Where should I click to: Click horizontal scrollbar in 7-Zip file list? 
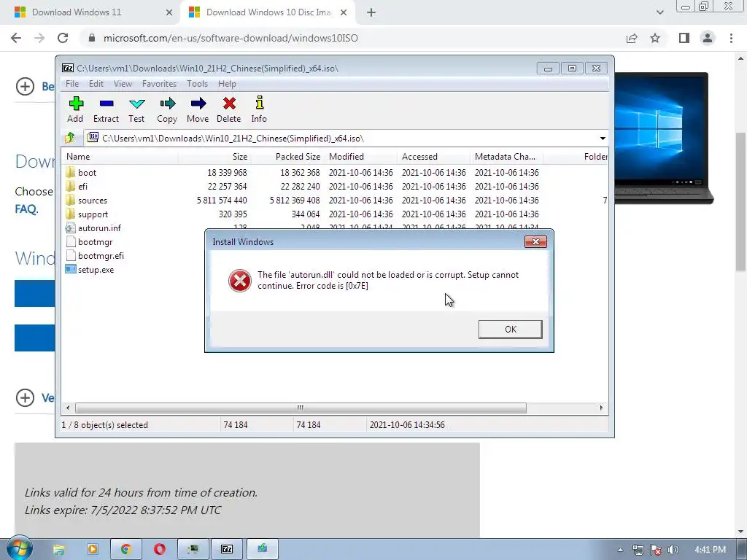(x=301, y=408)
